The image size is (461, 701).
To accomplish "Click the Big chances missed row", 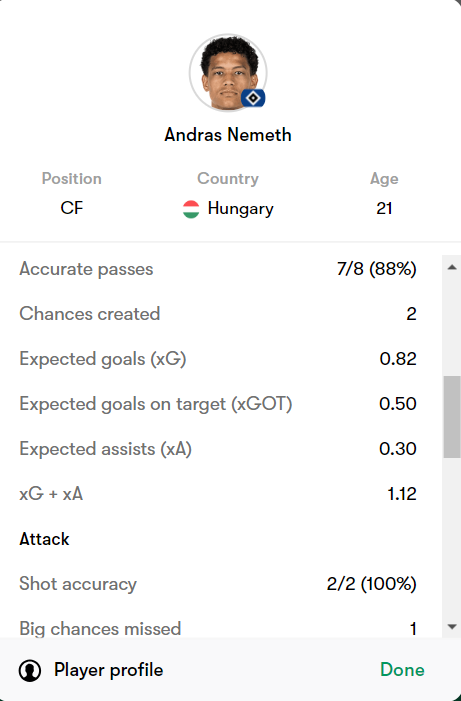I will (218, 628).
